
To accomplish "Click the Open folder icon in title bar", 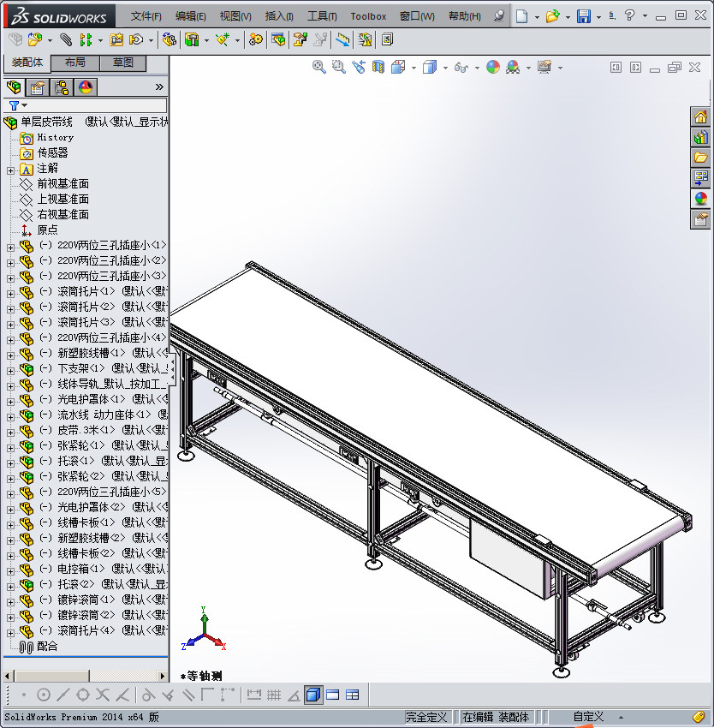I will 552,16.
